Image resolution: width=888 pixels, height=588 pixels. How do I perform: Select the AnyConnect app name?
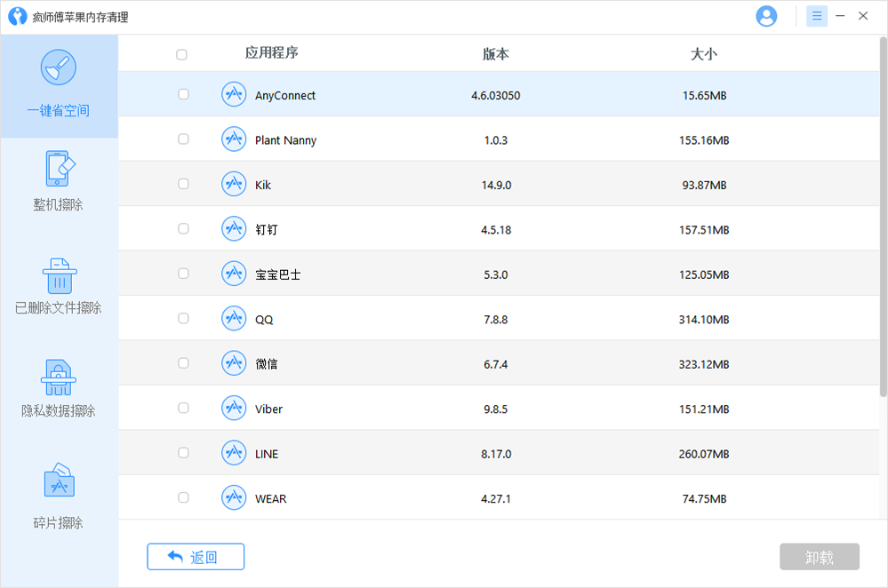[285, 96]
